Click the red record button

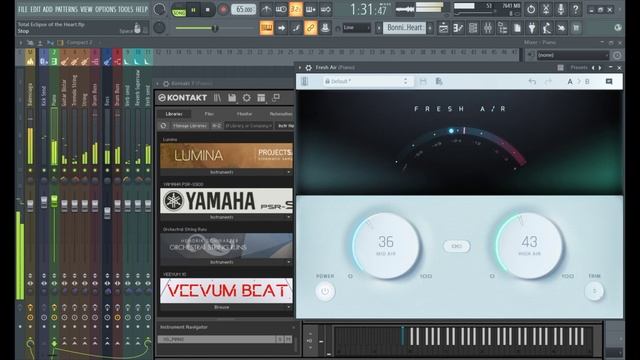coord(223,10)
